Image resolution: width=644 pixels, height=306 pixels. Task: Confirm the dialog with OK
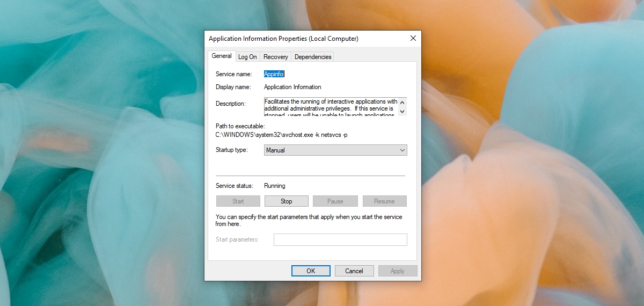click(x=311, y=271)
